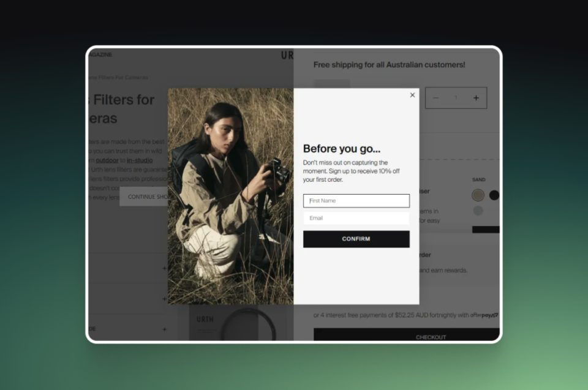The image size is (588, 390).
Task: Open the in-studio link
Action: pyautogui.click(x=140, y=160)
